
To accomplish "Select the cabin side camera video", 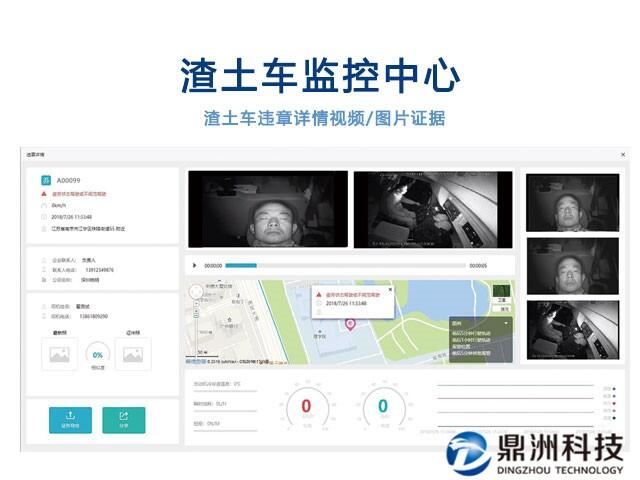I will click(x=433, y=208).
